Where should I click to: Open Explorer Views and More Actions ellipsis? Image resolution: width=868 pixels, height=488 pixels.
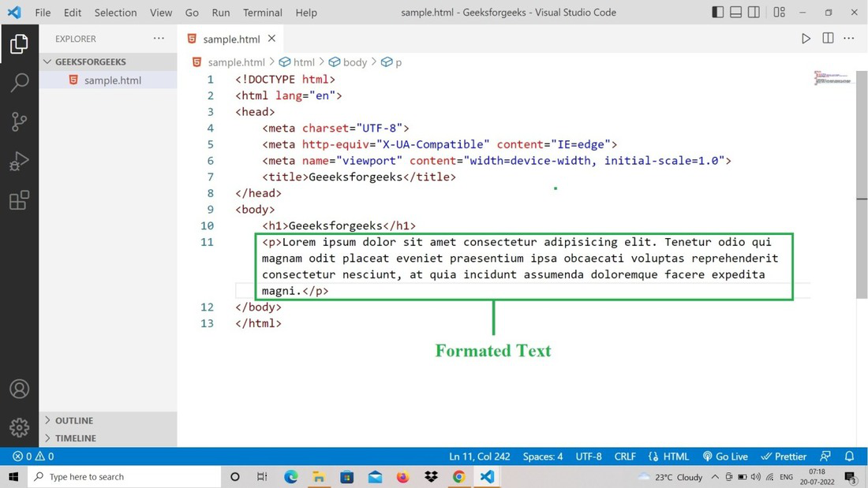tap(159, 38)
